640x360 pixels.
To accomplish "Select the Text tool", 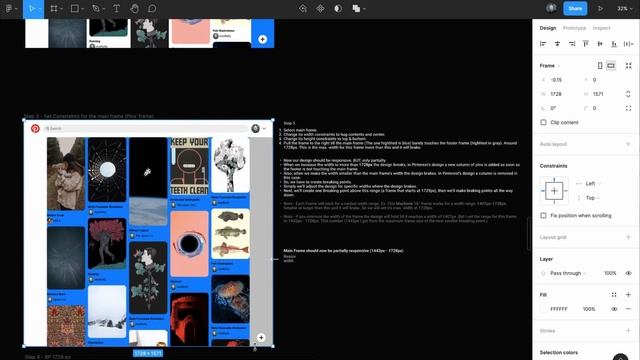I will (x=116, y=9).
